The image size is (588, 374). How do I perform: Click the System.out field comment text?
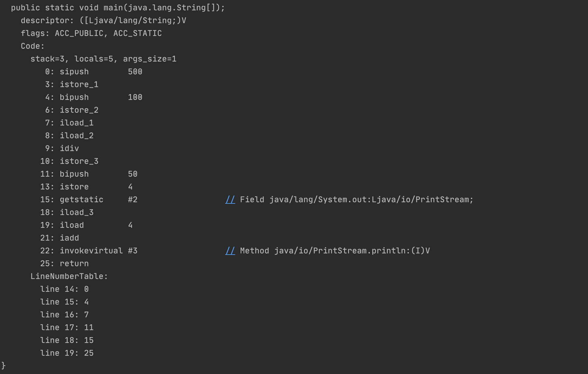click(x=357, y=199)
